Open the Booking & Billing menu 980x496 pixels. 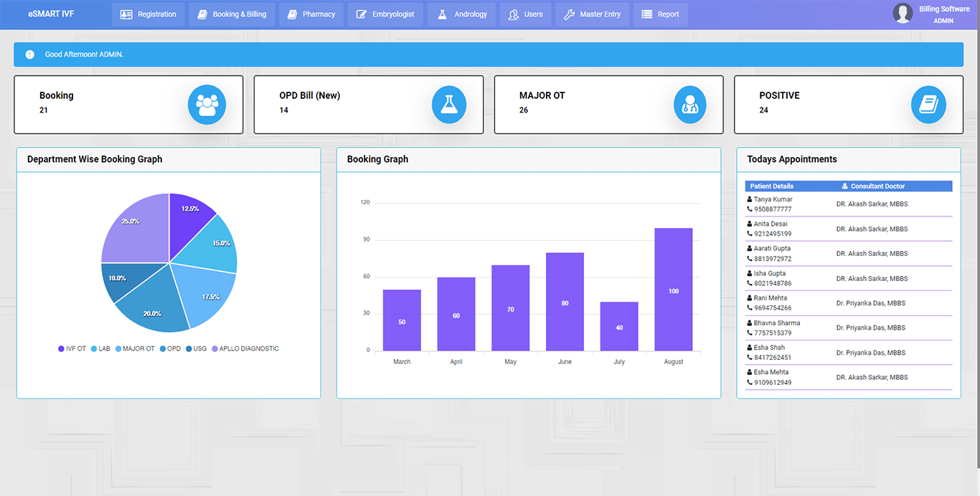(231, 14)
